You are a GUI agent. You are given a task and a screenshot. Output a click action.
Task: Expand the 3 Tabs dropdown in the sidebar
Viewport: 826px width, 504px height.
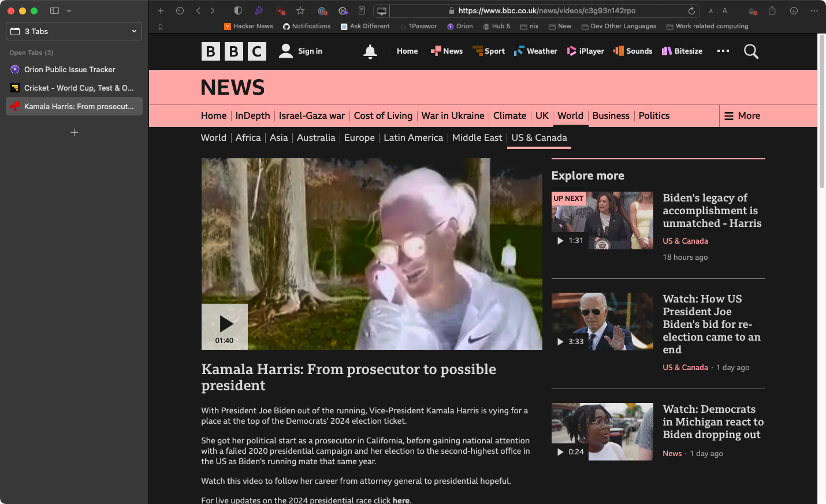tap(133, 31)
